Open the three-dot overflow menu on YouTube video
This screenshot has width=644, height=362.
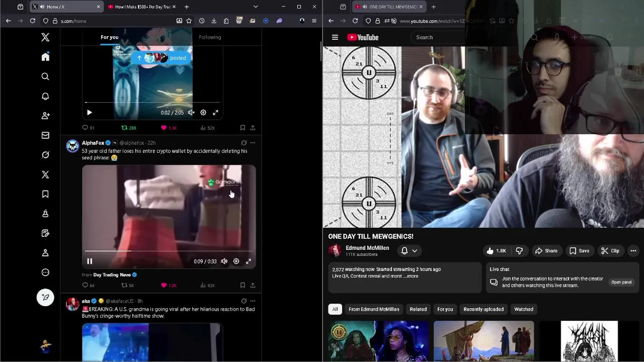[633, 251]
